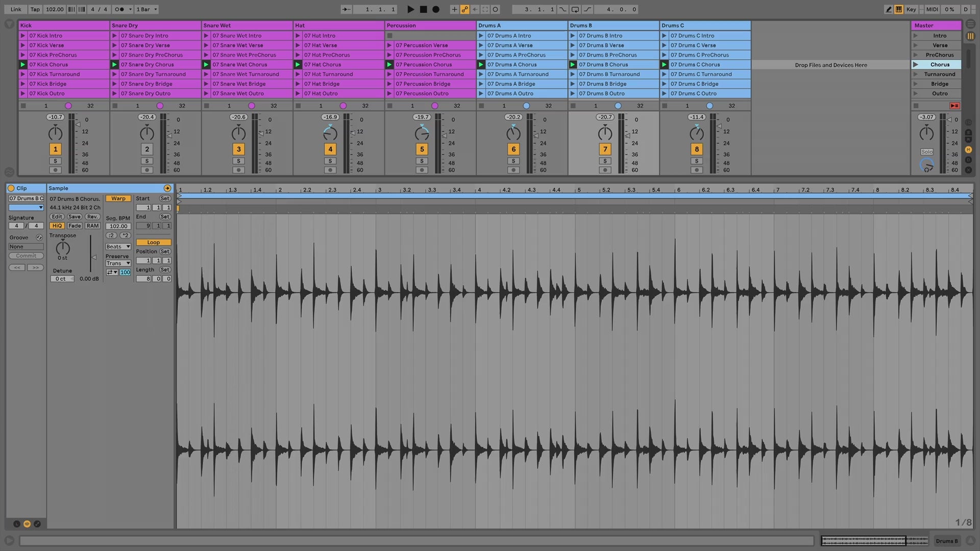Click the Session Record circle button
This screenshot has height=551, width=980.
tap(495, 9)
